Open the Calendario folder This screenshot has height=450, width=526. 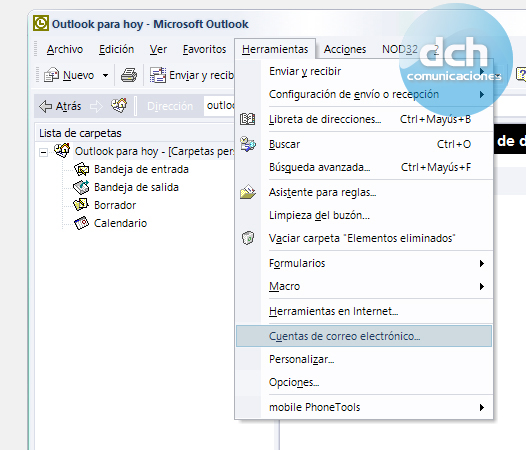(x=120, y=223)
